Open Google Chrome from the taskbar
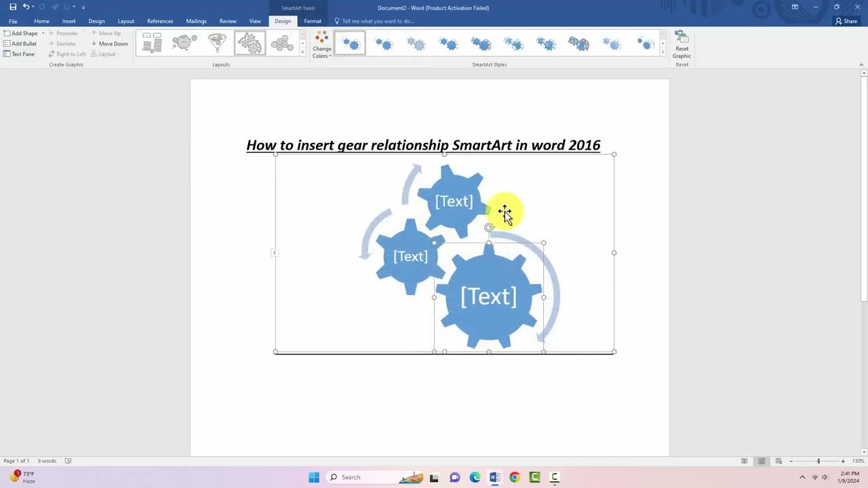The height and width of the screenshot is (488, 868). (x=515, y=477)
